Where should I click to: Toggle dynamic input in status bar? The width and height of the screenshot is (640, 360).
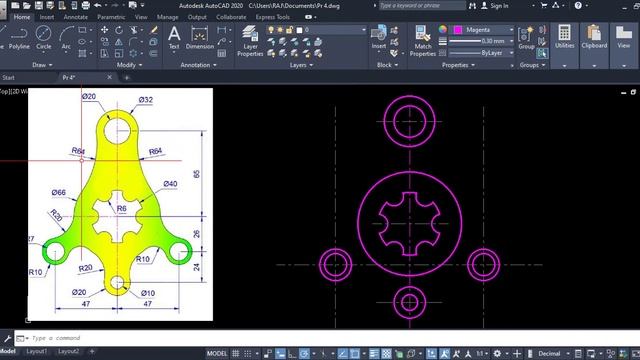(280, 353)
